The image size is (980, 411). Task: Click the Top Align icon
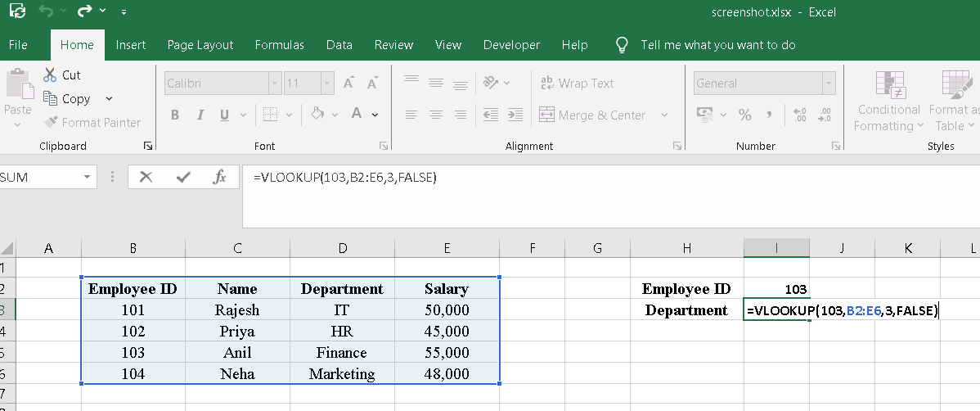pos(411,81)
